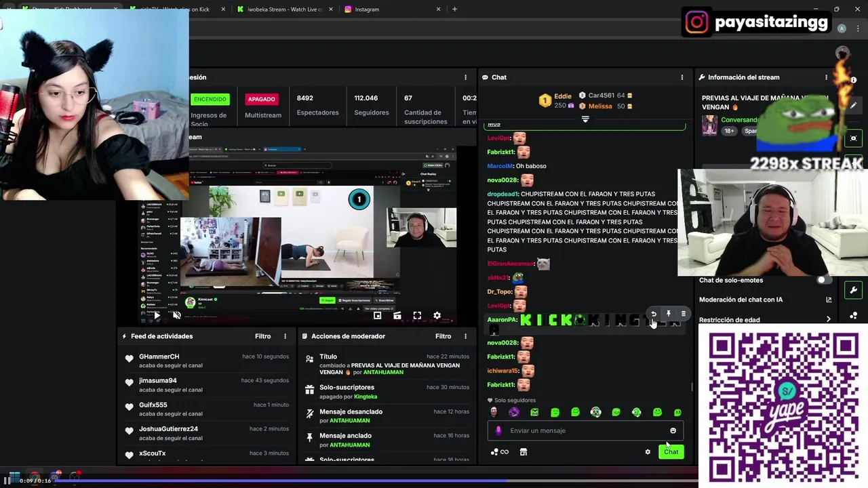Viewport: 868px width, 488px height.
Task: Click MarcolM username in chat
Action: click(x=500, y=166)
